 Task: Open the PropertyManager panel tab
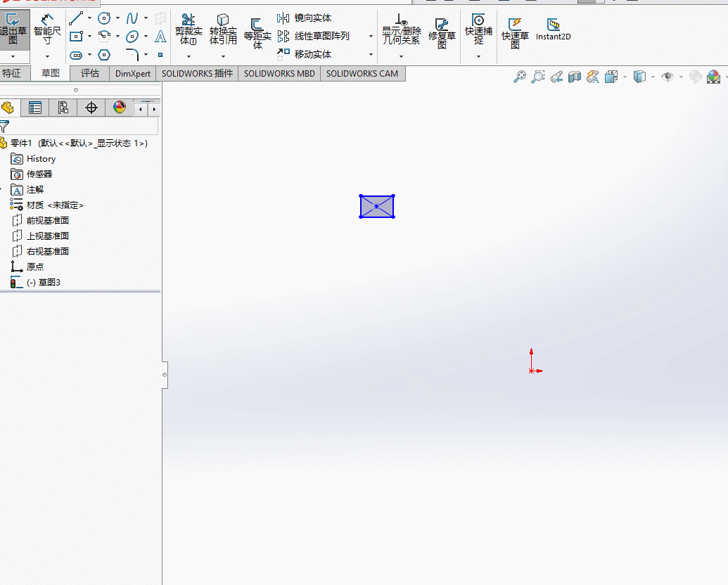tap(35, 108)
